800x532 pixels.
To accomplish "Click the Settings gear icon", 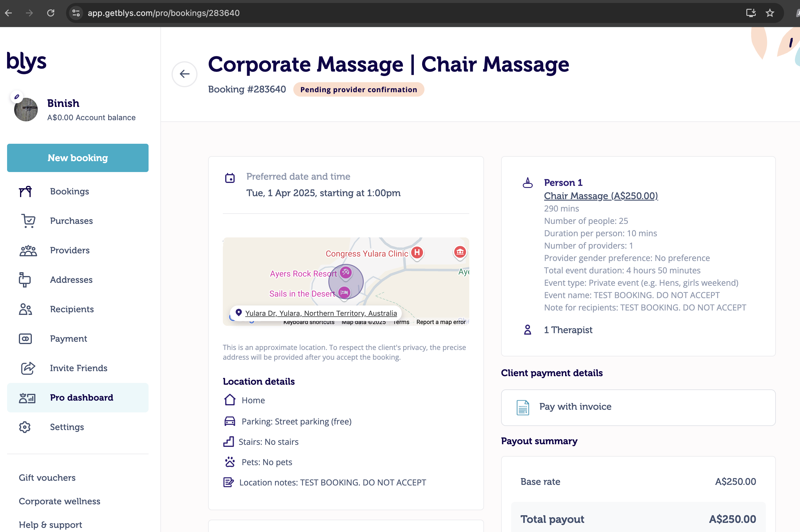I will (x=25, y=427).
